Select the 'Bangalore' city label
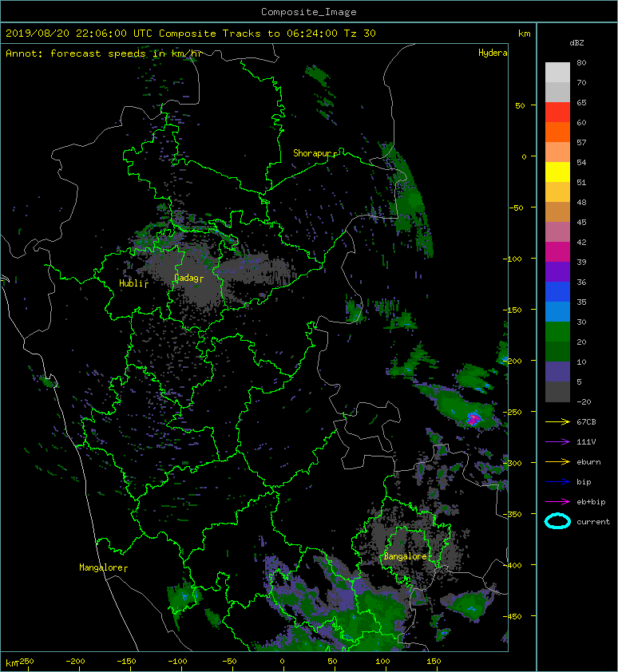 (x=406, y=556)
